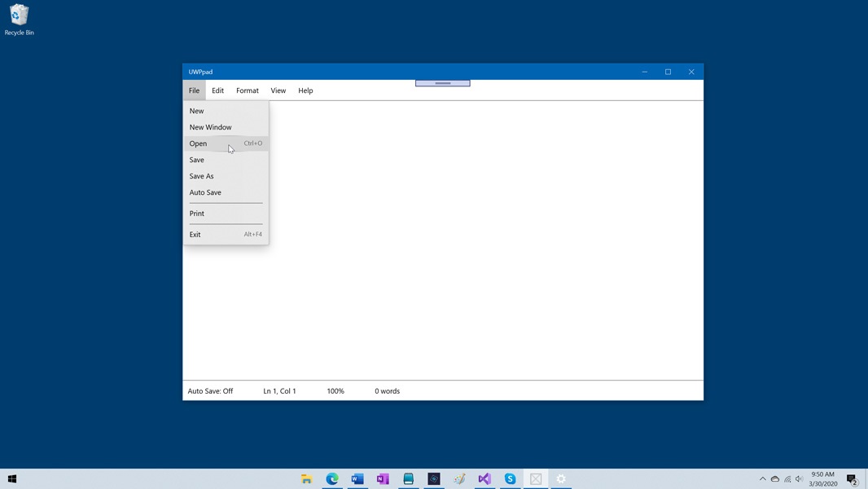The width and height of the screenshot is (868, 489).
Task: Open the Format menu
Action: pyautogui.click(x=247, y=90)
